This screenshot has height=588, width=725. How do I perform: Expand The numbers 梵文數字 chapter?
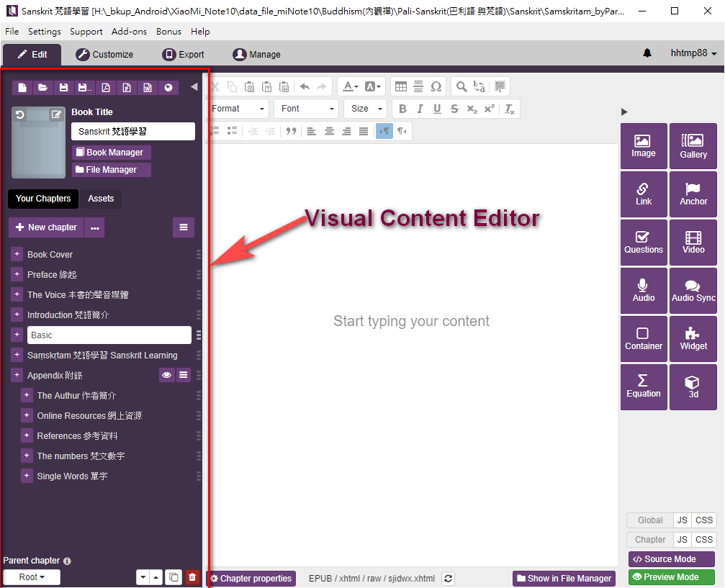[x=27, y=456]
